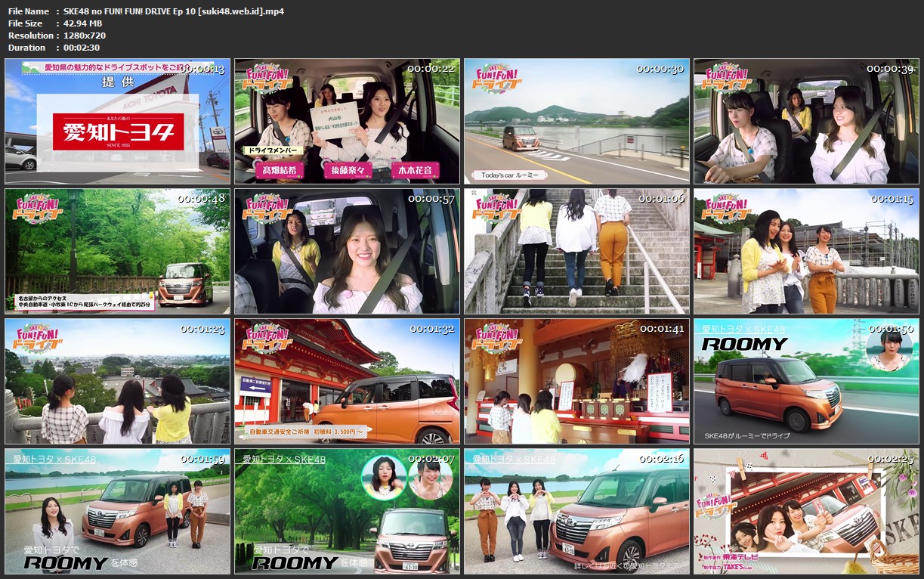Choose the shrine car thumbnail 00:01:32
Viewport: 924px width, 579px height.
tap(347, 381)
